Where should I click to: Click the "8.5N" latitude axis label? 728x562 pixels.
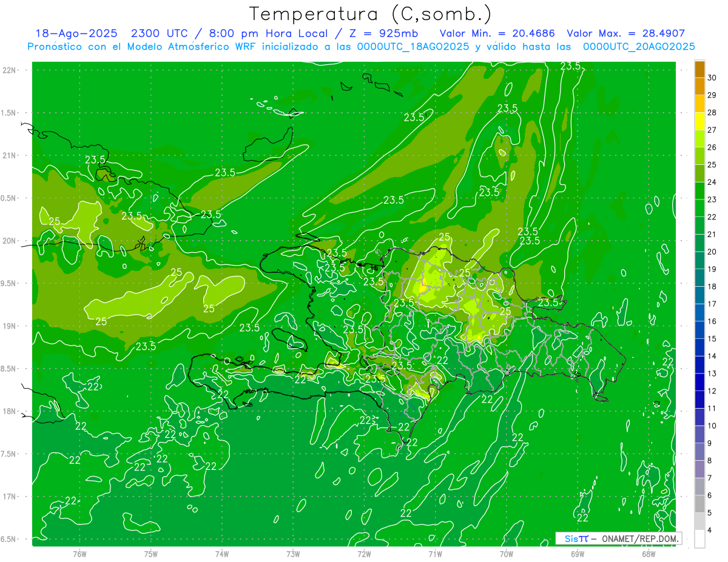10,369
